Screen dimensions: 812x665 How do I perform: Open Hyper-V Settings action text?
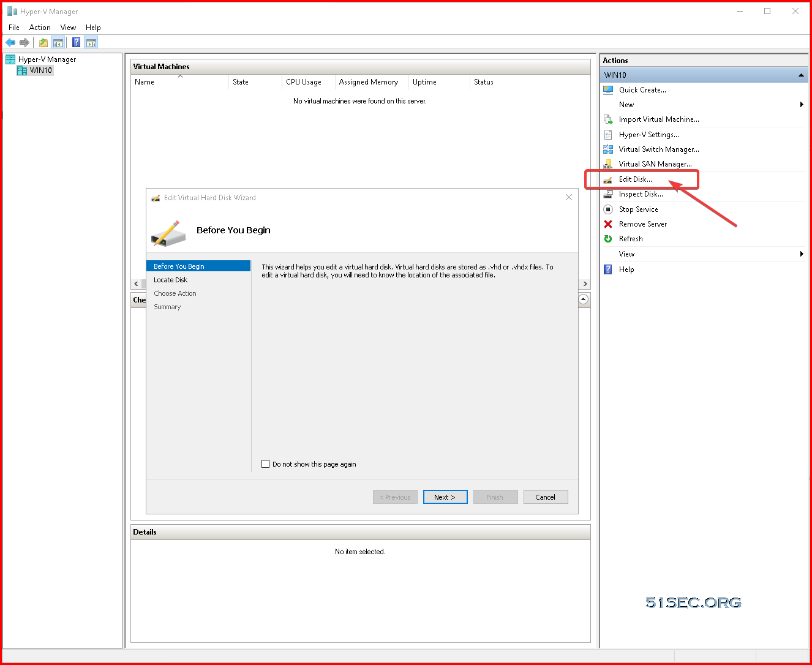tap(649, 135)
